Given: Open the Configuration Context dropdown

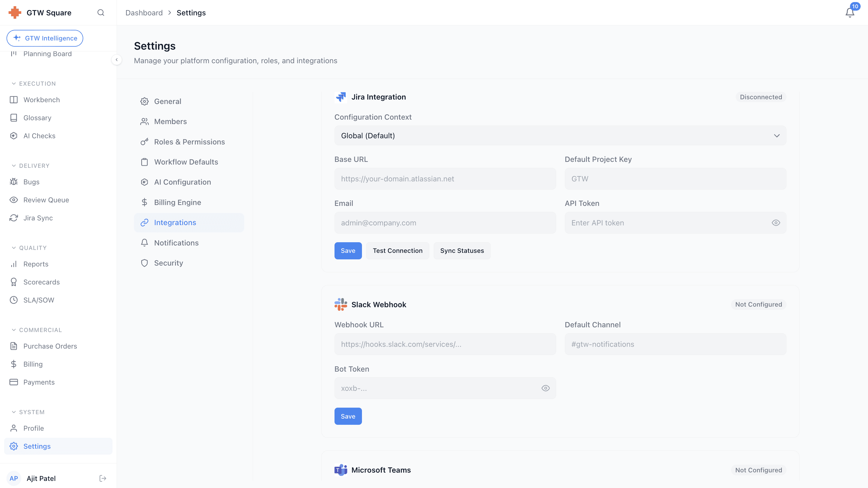Looking at the screenshot, I should pyautogui.click(x=560, y=136).
